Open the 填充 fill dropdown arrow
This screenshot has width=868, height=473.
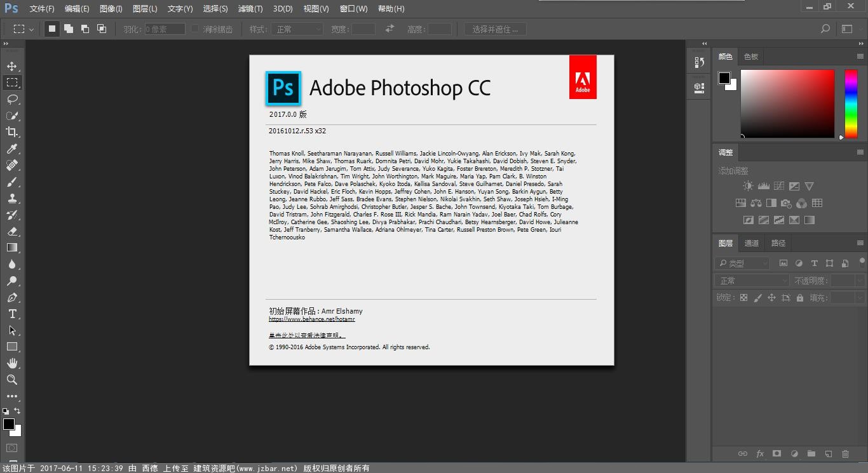860,297
